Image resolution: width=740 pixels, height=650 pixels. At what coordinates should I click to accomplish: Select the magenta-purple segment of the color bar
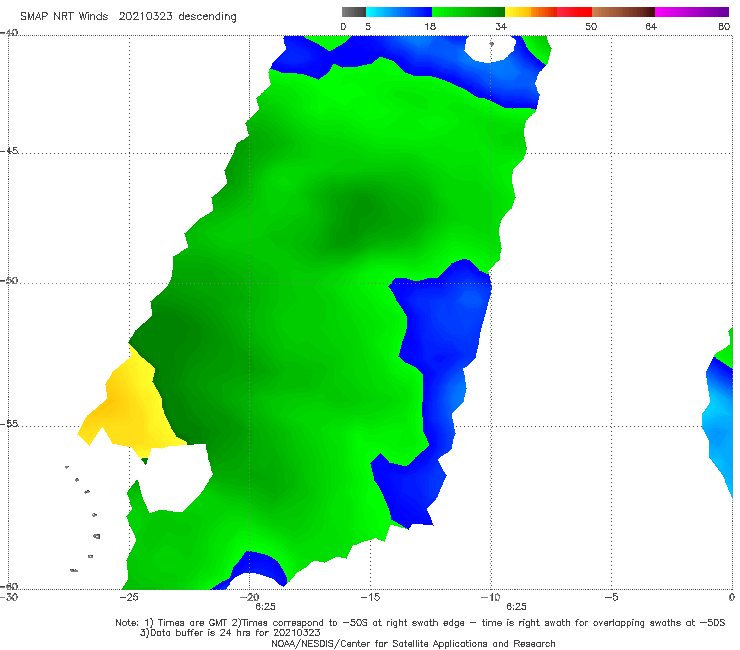tap(692, 12)
